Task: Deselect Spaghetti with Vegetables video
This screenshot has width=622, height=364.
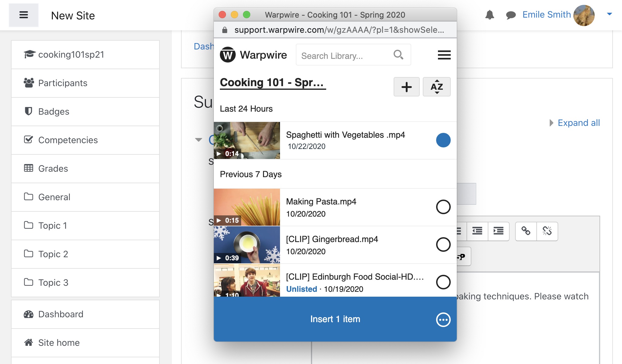Action: pos(443,140)
